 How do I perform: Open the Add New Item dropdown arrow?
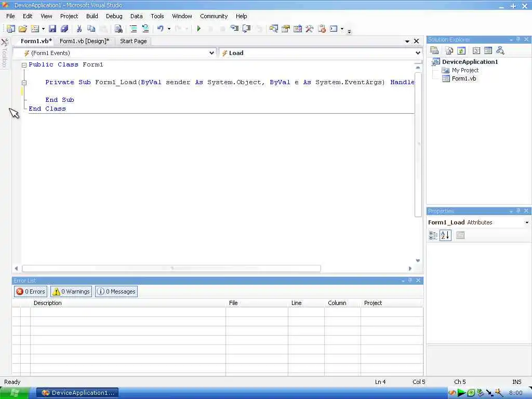point(43,29)
